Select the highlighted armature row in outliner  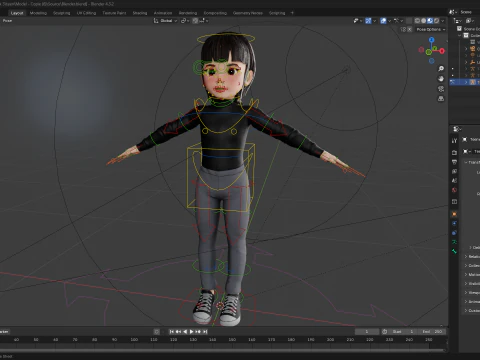coord(465,82)
